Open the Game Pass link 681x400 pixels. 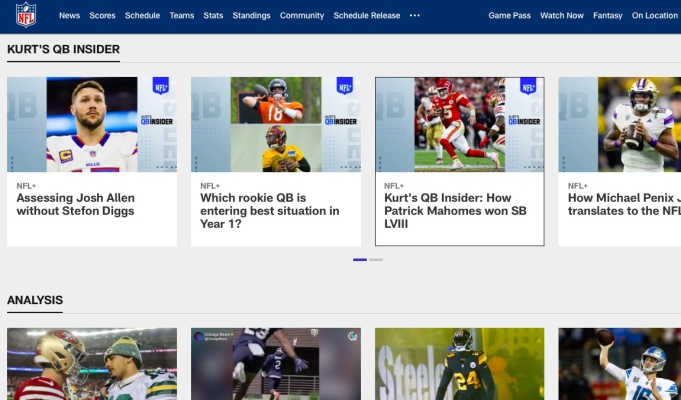point(509,16)
